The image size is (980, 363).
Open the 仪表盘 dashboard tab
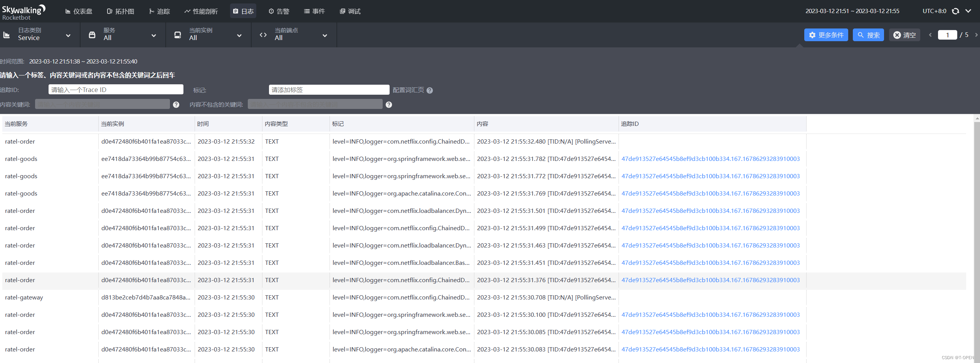tap(79, 11)
